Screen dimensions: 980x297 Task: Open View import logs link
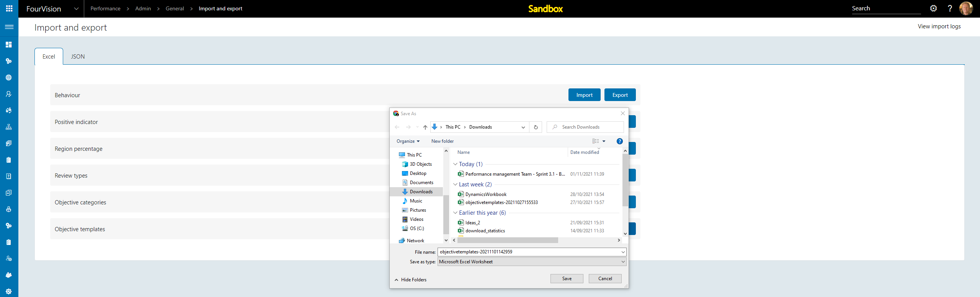939,26
